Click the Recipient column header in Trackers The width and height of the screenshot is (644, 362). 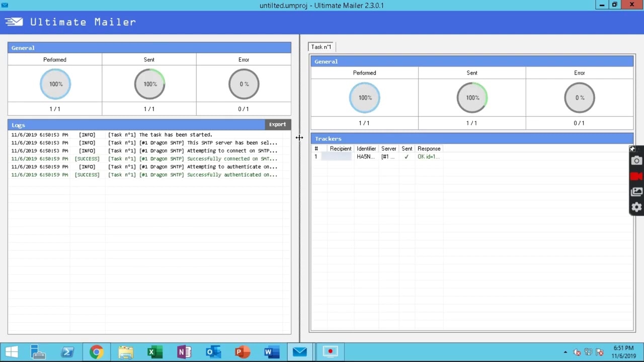341,149
